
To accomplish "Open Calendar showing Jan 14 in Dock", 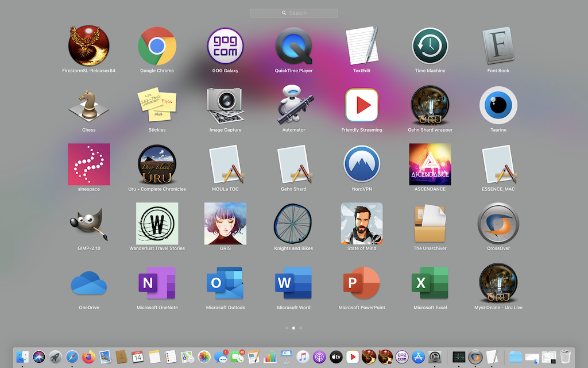I will (x=138, y=356).
